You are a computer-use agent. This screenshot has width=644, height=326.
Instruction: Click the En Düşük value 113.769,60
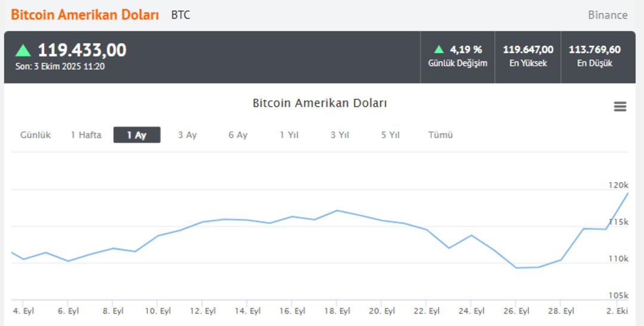595,50
